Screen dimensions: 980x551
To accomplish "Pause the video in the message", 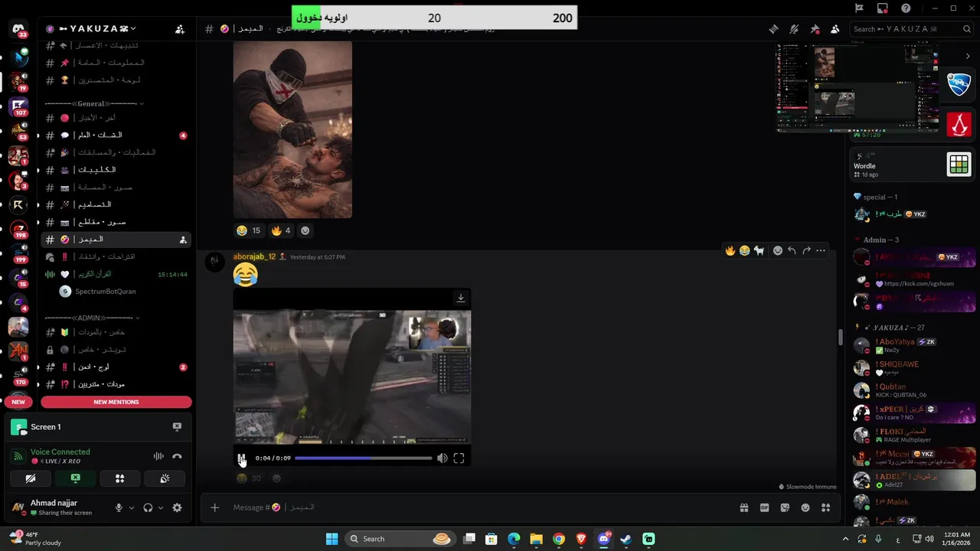I will tap(242, 458).
